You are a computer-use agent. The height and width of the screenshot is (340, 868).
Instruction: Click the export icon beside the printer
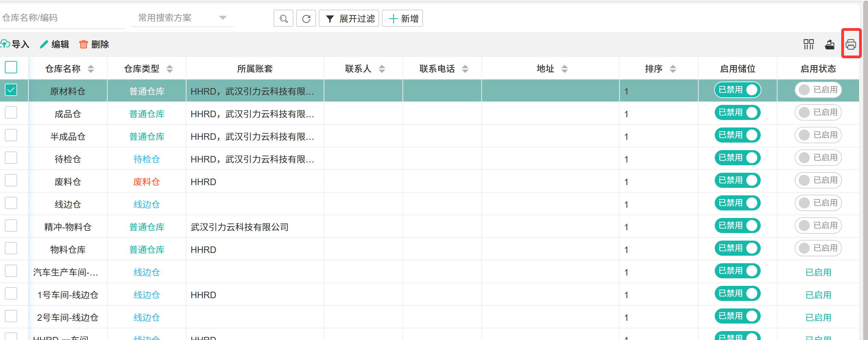pyautogui.click(x=830, y=44)
